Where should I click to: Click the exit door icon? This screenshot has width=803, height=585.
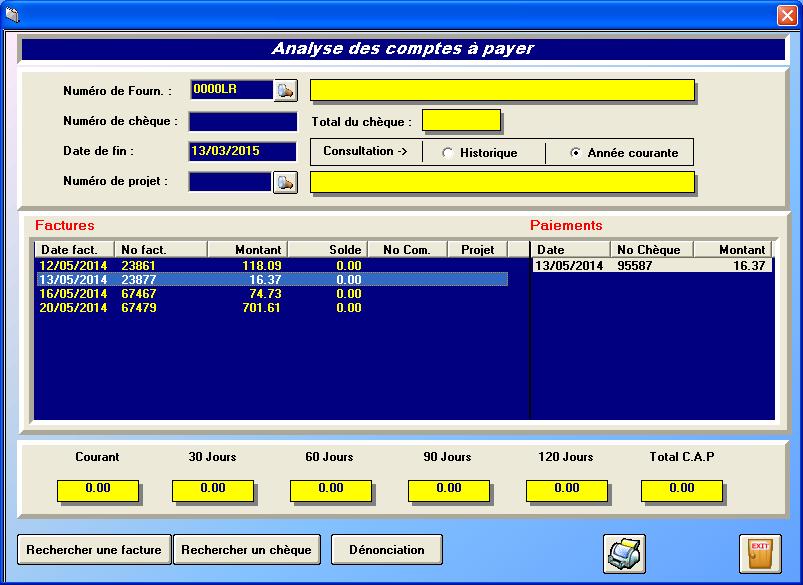click(x=760, y=553)
